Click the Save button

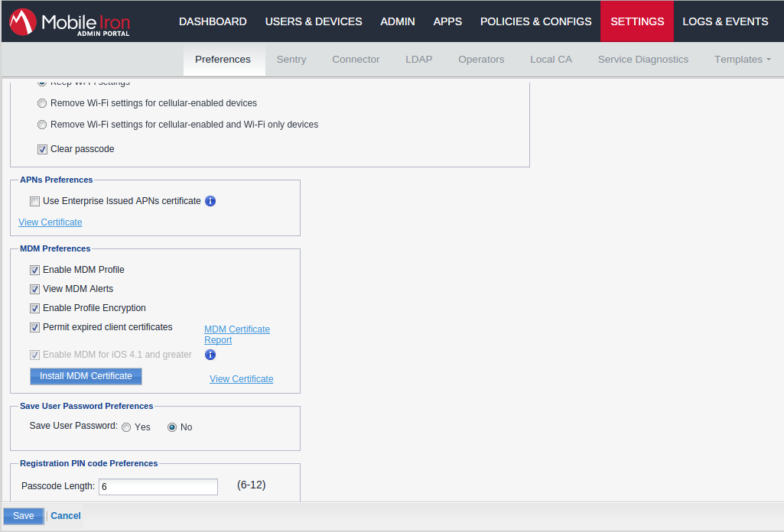pos(23,515)
